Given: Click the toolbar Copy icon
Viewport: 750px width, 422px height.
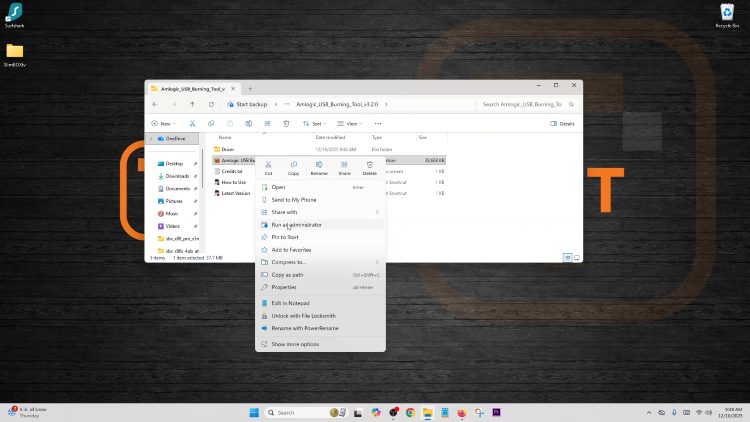Looking at the screenshot, I should coord(211,123).
